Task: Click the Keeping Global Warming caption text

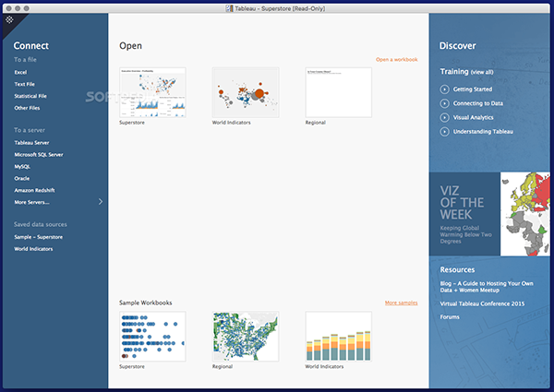Action: pyautogui.click(x=465, y=234)
